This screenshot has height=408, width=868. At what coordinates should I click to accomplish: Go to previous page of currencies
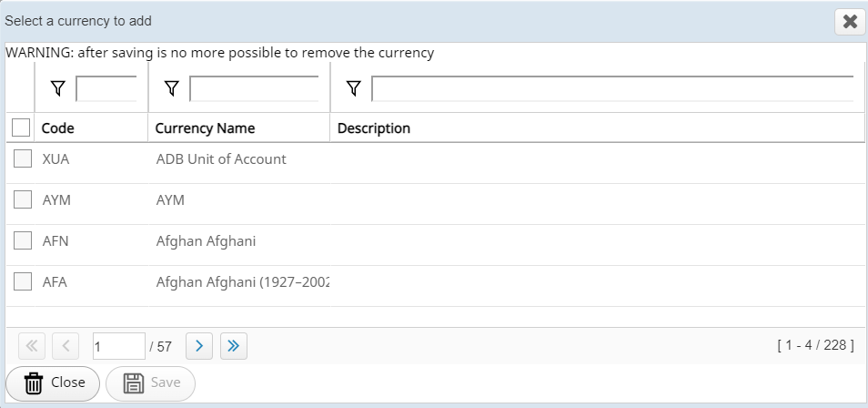[x=66, y=346]
